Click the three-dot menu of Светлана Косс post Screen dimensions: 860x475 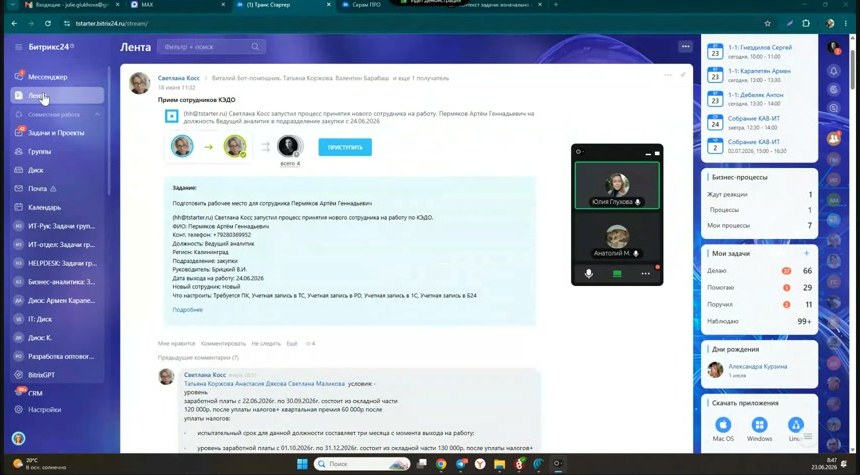[668, 75]
